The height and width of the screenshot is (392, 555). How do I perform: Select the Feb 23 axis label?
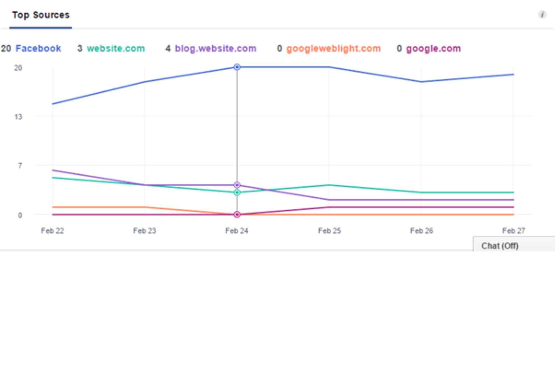pos(145,231)
